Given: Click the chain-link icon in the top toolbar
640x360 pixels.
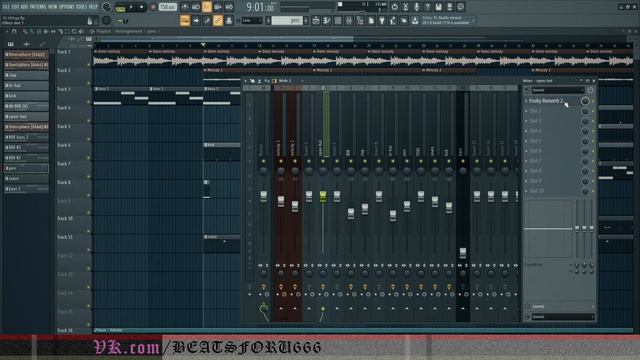Looking at the screenshot, I should 218,20.
